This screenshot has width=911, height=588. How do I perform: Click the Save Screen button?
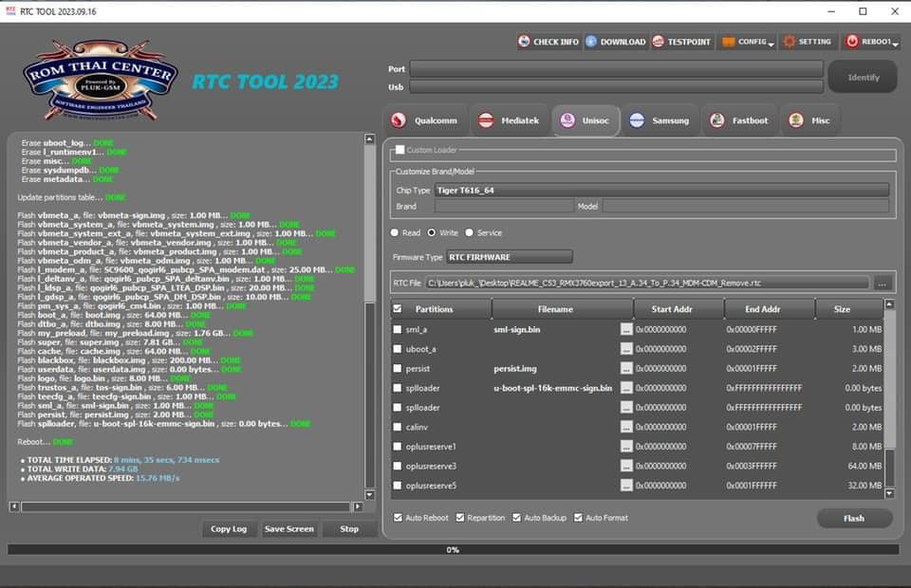point(288,529)
